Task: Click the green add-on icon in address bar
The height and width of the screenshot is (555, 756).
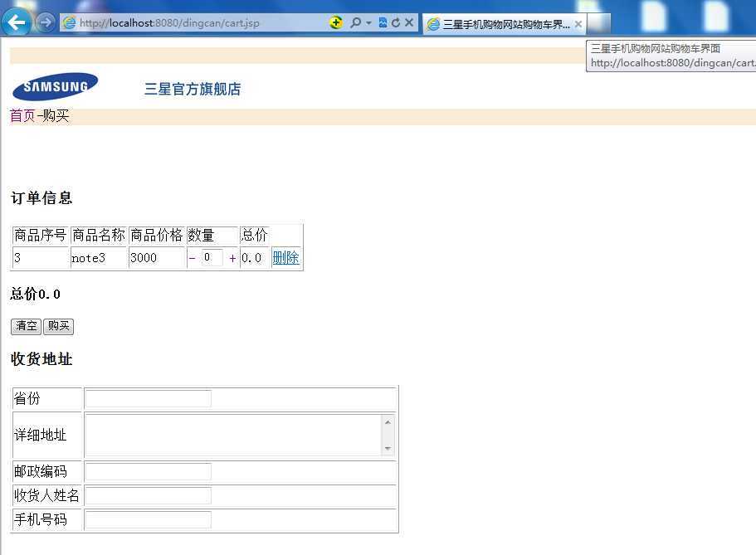Action: point(336,22)
